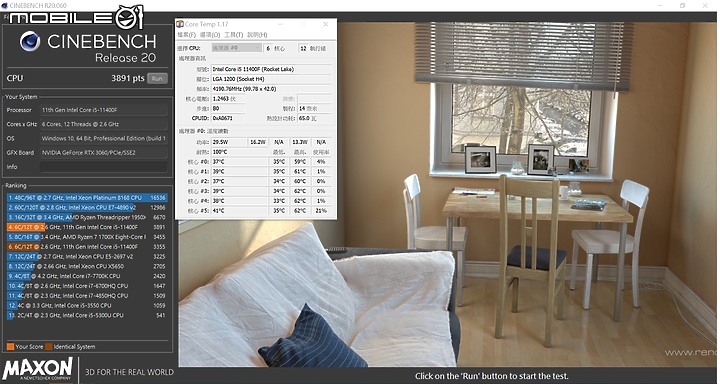Click the orange Your Score legend swatch
Viewport: 720px width, 384px height.
[10, 347]
